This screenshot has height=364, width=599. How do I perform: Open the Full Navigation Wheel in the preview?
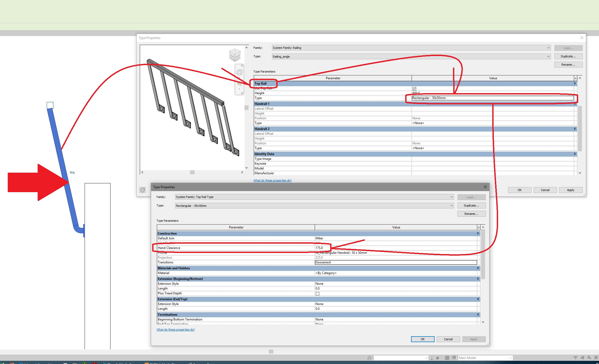(239, 72)
